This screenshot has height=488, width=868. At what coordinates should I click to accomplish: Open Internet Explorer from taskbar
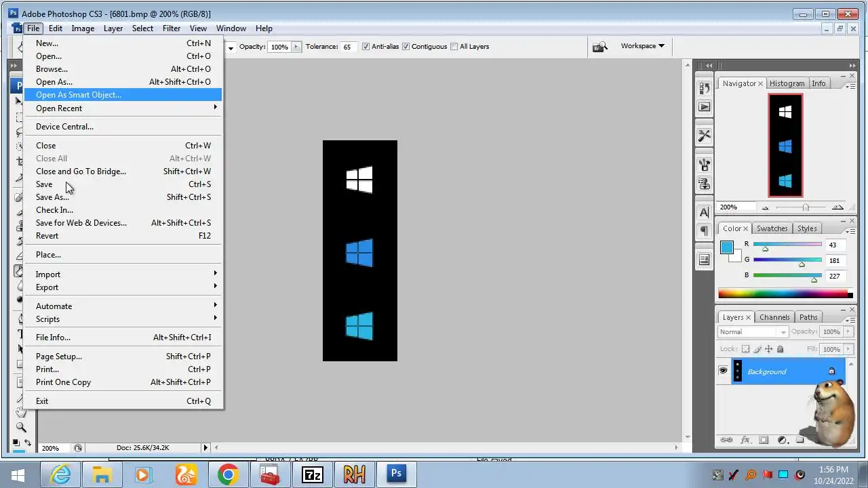[61, 474]
